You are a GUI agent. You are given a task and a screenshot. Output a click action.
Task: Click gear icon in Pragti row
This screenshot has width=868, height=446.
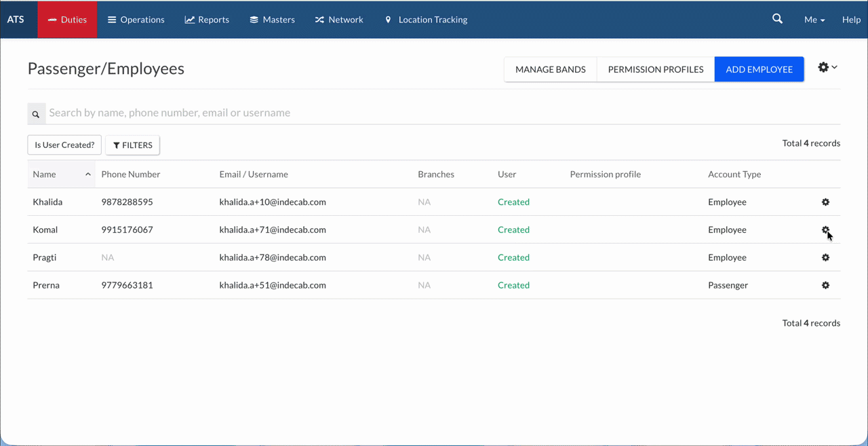pos(825,258)
